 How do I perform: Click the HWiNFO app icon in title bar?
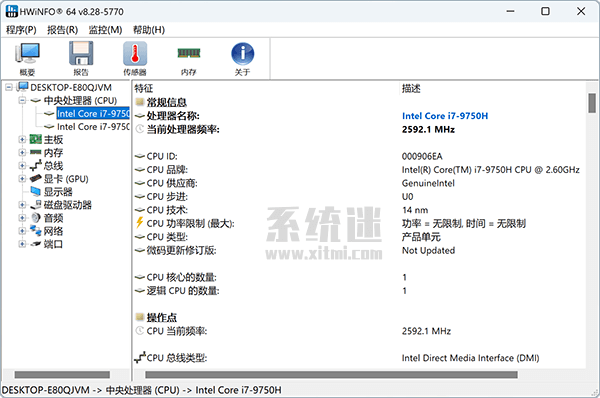tap(11, 11)
